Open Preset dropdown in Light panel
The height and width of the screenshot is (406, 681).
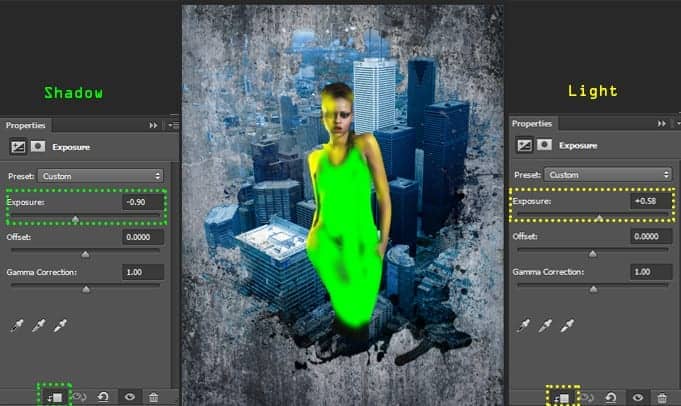coord(608,175)
